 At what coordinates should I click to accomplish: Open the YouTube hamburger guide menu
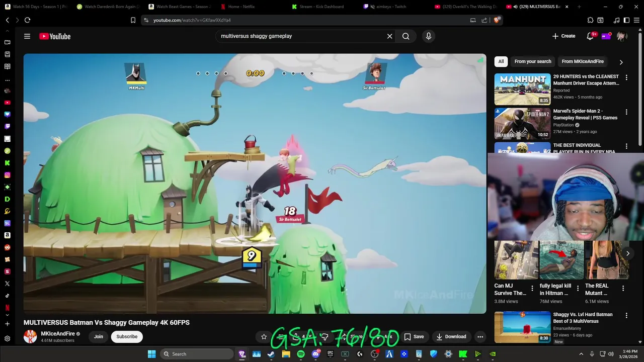coord(27,36)
